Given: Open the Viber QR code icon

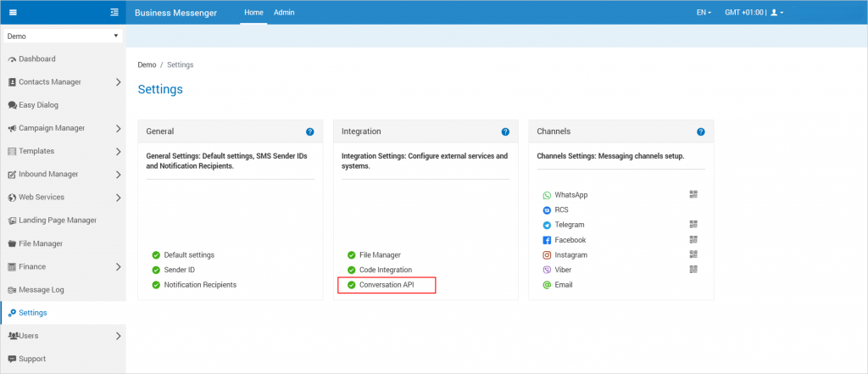Looking at the screenshot, I should pos(693,269).
